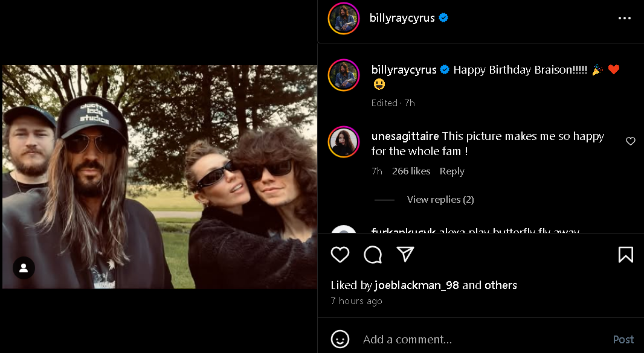
Task: Click the 7 hours ago timestamp
Action: click(x=356, y=301)
